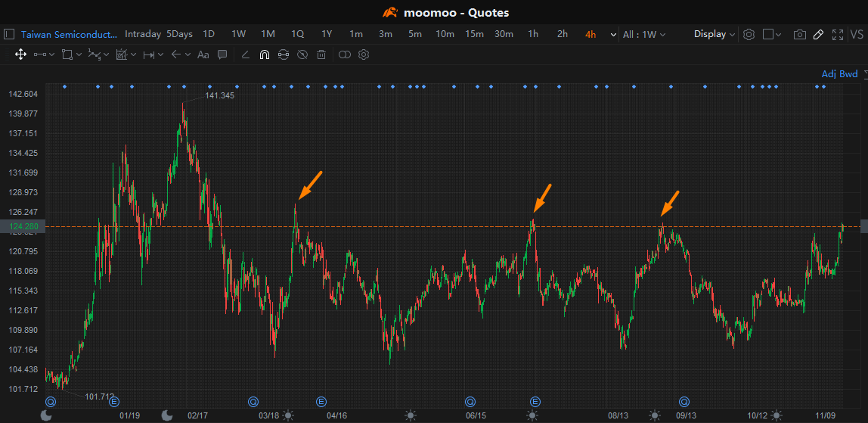The width and height of the screenshot is (868, 423).
Task: Click the moon icon before 02/17
Action: point(166,415)
